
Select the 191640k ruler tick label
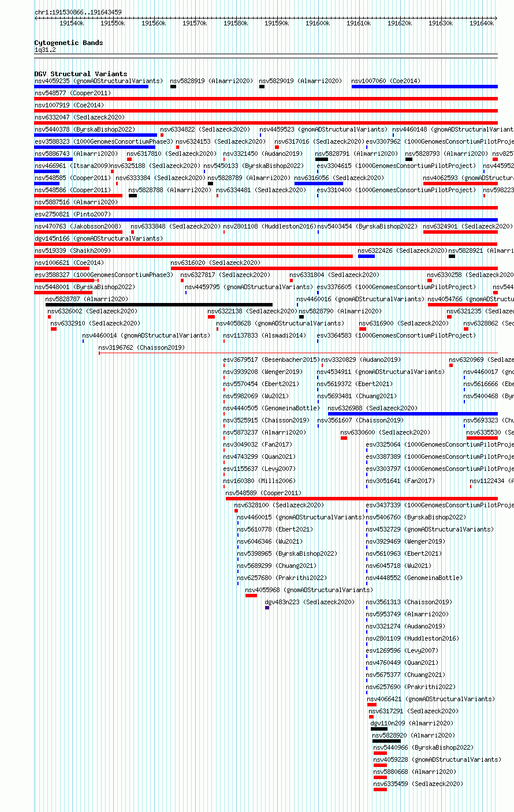point(482,23)
